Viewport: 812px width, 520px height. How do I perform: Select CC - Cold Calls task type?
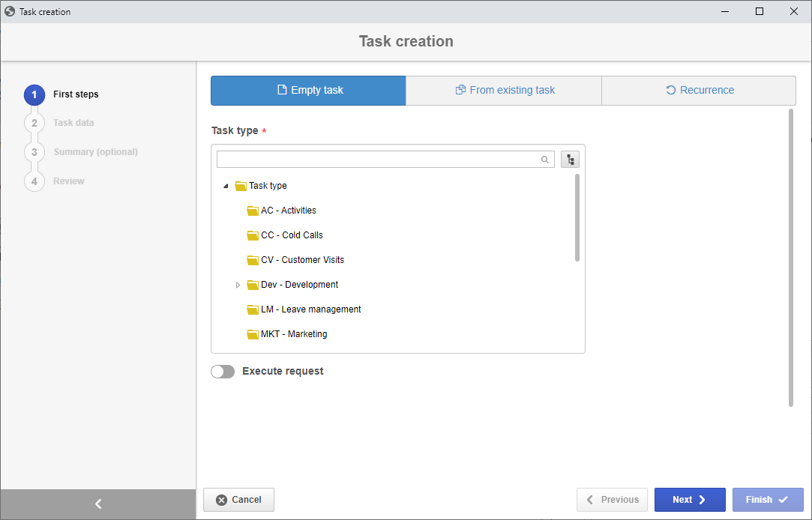[292, 235]
